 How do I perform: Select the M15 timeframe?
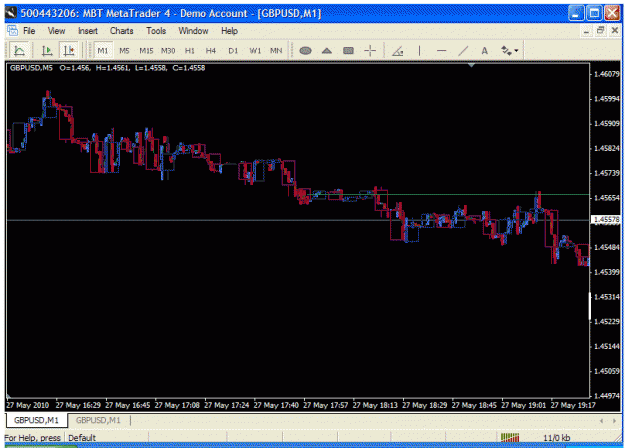click(146, 51)
